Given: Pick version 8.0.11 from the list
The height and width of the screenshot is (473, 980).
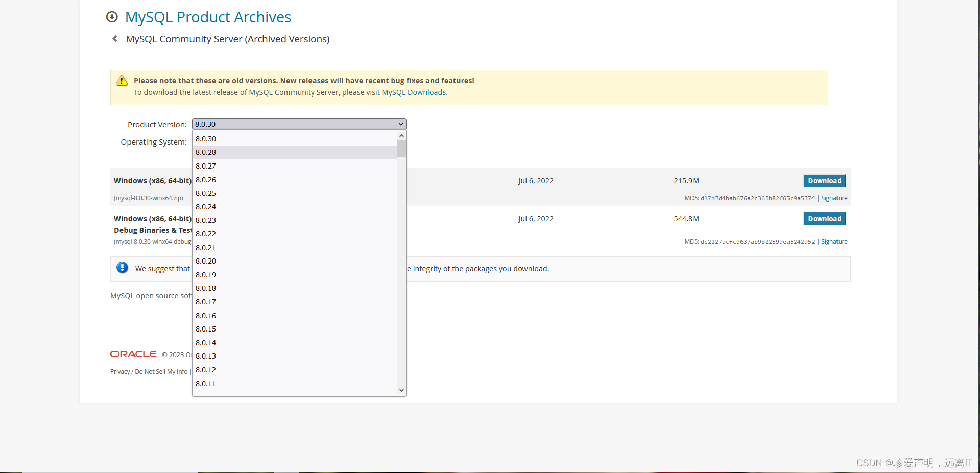Looking at the screenshot, I should tap(295, 384).
